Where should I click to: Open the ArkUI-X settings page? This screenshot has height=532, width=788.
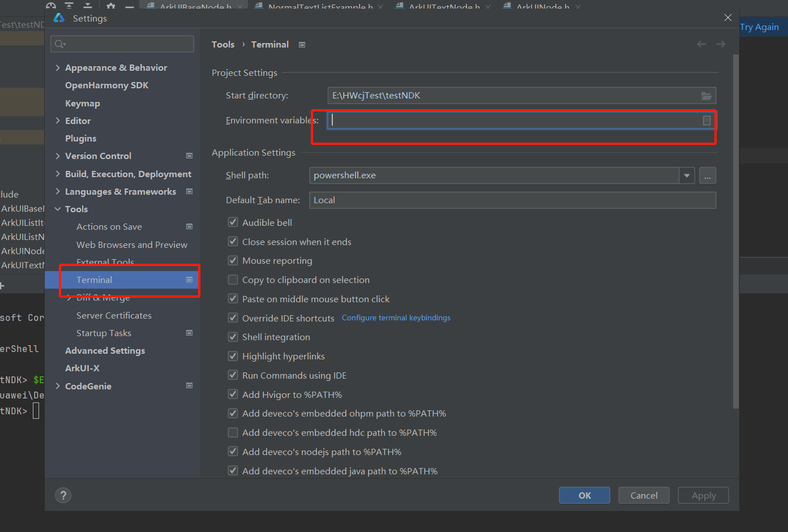[x=82, y=368]
